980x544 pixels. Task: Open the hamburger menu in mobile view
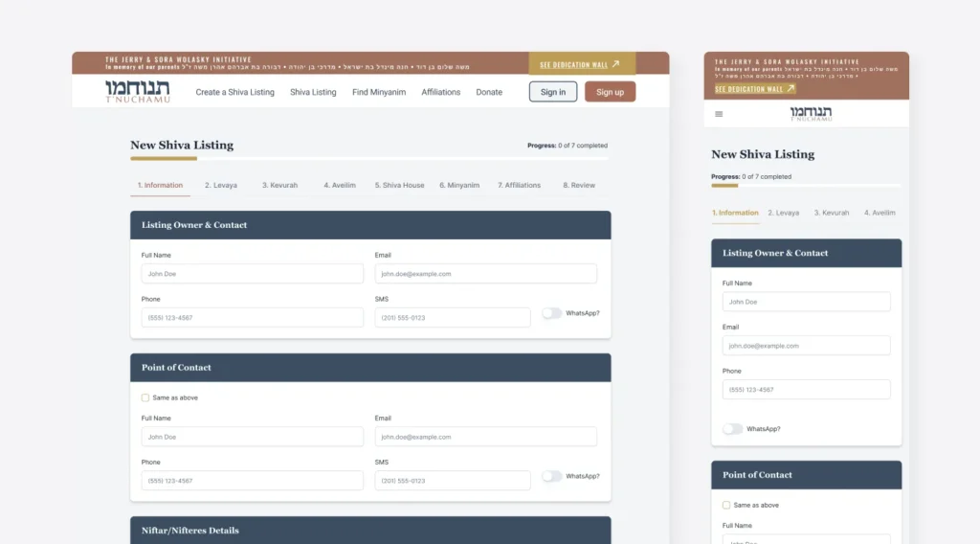720,114
